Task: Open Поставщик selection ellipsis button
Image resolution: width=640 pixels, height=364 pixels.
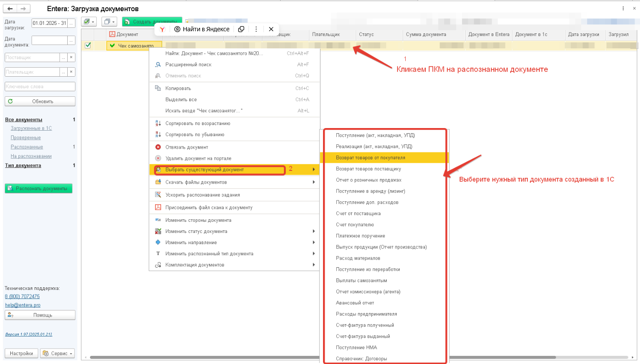Action: 63,57
